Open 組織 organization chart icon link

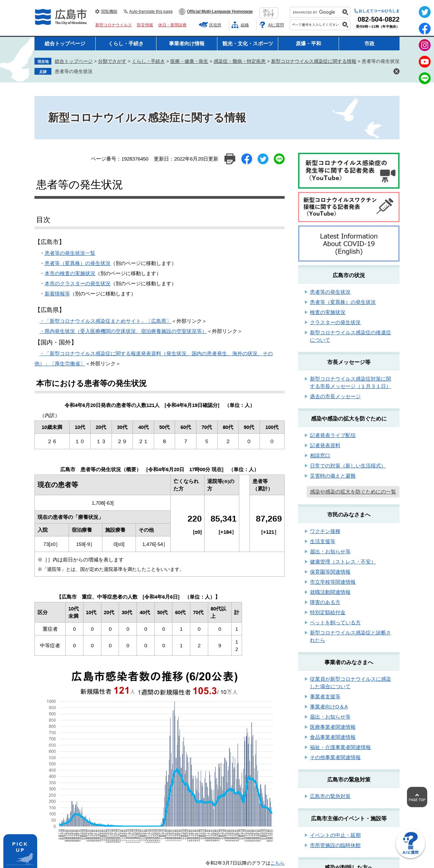pos(240,25)
